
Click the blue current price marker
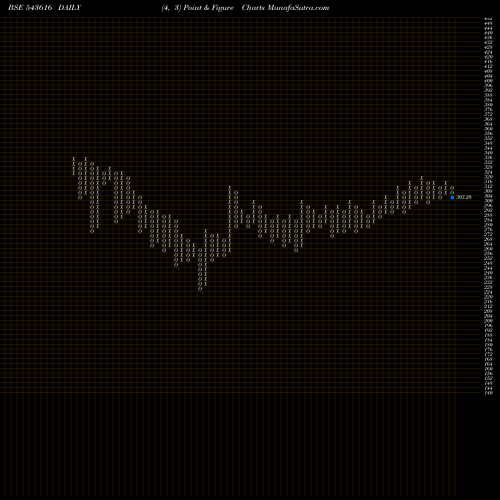(452, 197)
